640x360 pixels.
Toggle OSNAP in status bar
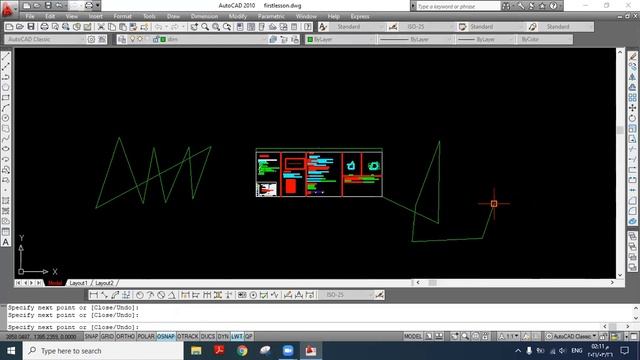[166, 336]
